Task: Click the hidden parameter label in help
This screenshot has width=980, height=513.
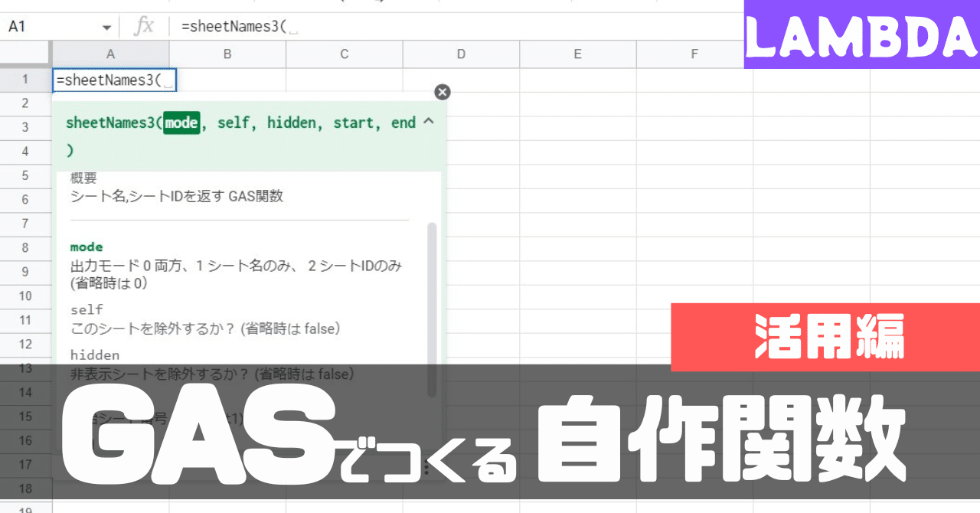Action: (x=95, y=355)
